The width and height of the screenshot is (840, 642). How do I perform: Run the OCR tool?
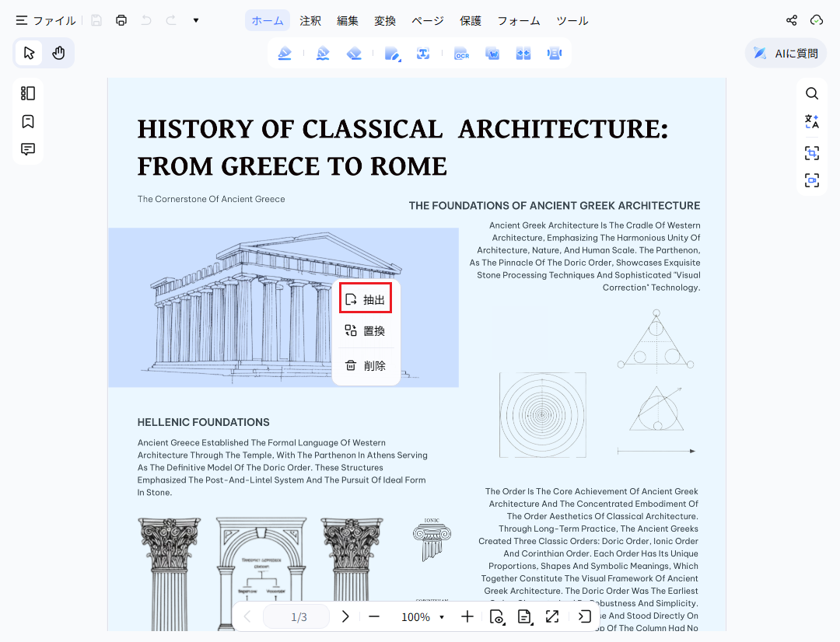click(461, 54)
